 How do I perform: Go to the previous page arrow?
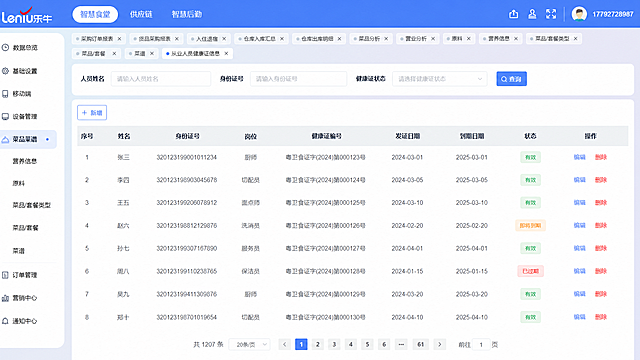tap(284, 344)
